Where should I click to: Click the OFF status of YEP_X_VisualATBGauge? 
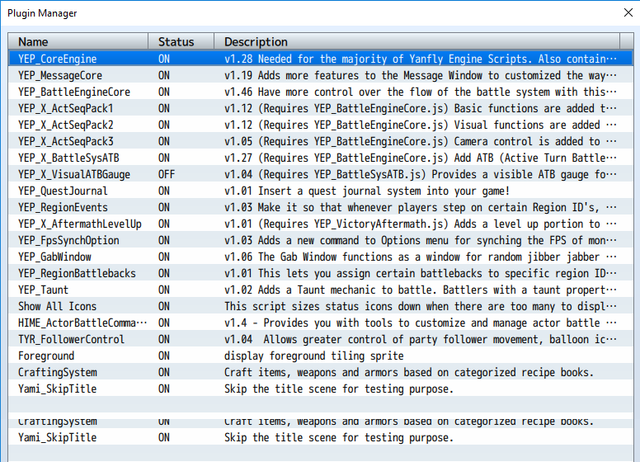click(167, 174)
